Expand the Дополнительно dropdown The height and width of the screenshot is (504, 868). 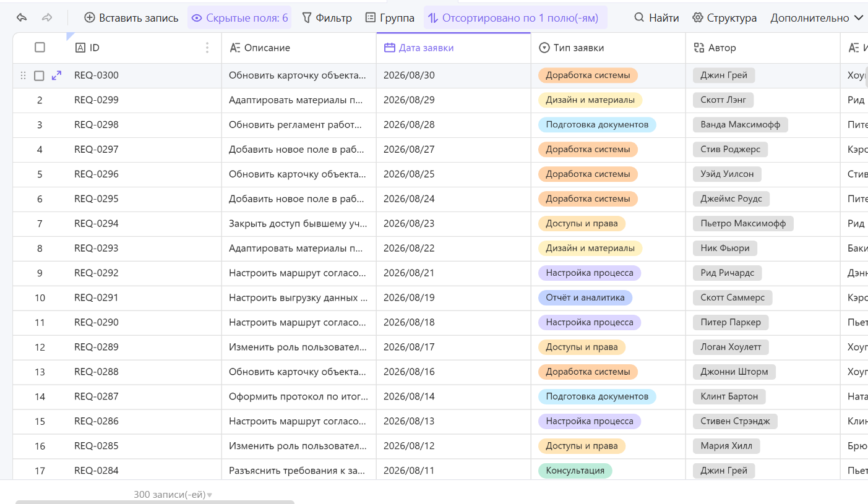pyautogui.click(x=817, y=18)
